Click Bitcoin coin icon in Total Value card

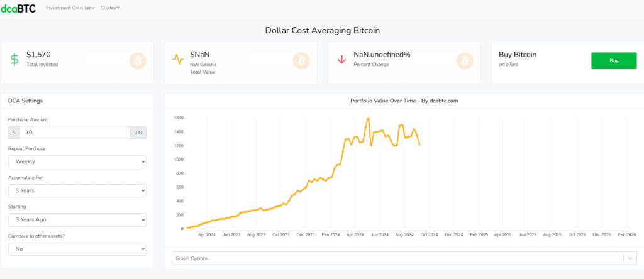tap(301, 61)
